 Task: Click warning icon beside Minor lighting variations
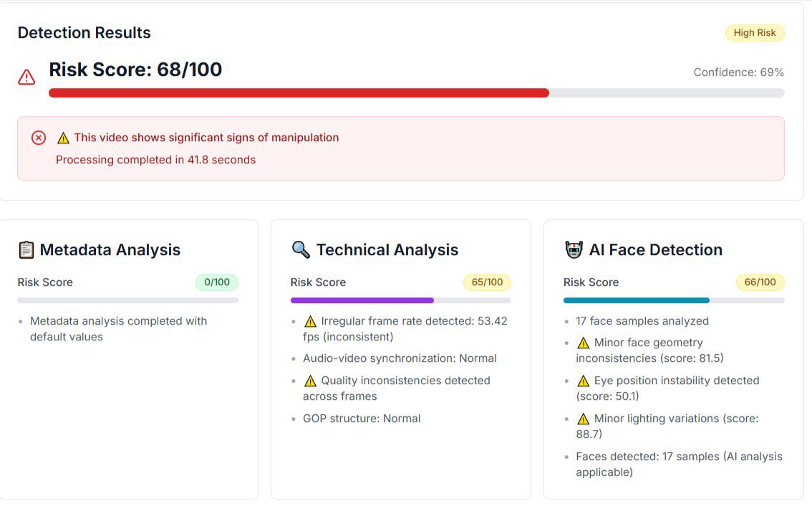(x=583, y=419)
